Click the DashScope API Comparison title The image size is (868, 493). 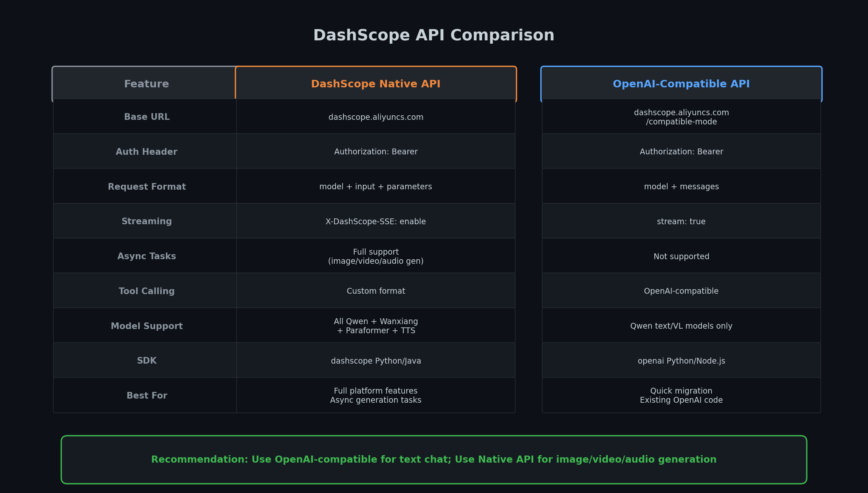point(434,35)
